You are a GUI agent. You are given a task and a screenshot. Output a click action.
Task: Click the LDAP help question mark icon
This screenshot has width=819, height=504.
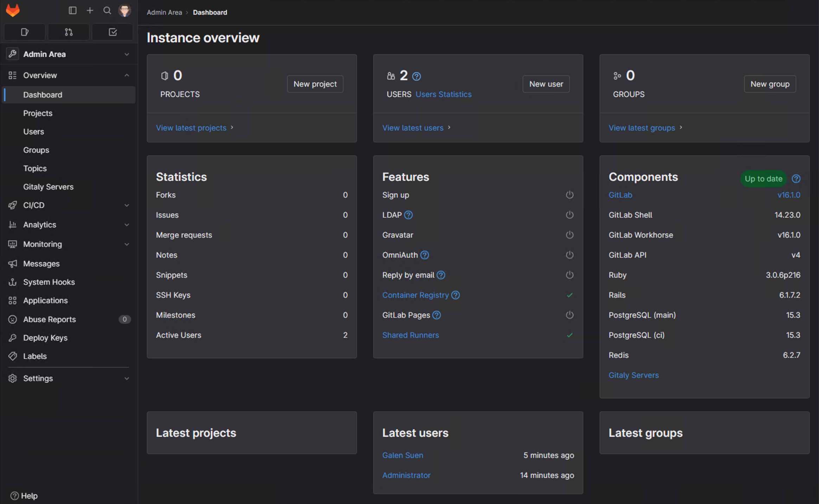408,215
